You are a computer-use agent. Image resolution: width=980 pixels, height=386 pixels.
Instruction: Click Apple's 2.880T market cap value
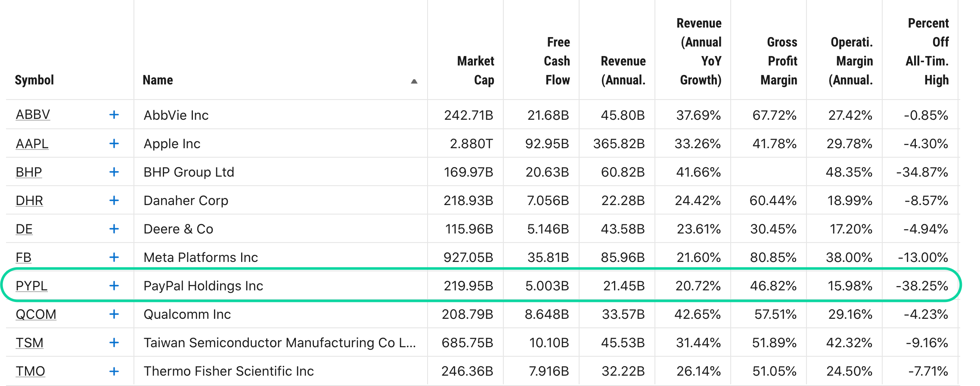(471, 143)
